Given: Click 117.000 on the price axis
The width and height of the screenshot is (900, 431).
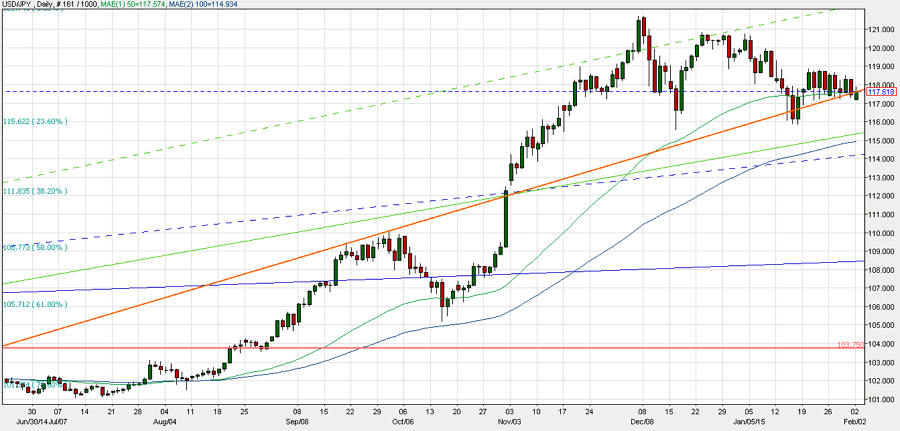Looking at the screenshot, I should [x=882, y=104].
